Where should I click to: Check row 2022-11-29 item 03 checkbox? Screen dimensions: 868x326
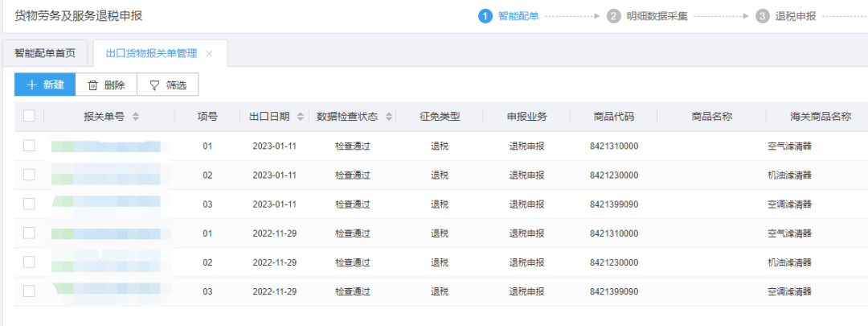tap(29, 291)
